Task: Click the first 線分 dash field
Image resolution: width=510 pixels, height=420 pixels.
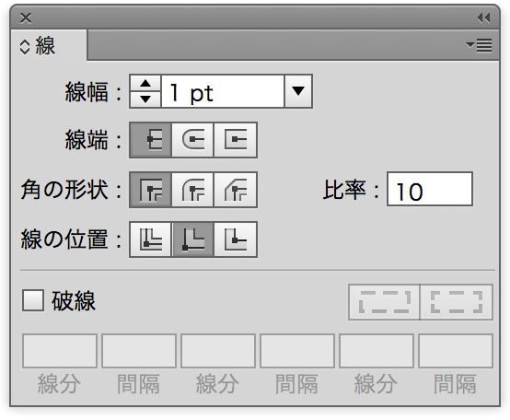Action: click(x=60, y=351)
